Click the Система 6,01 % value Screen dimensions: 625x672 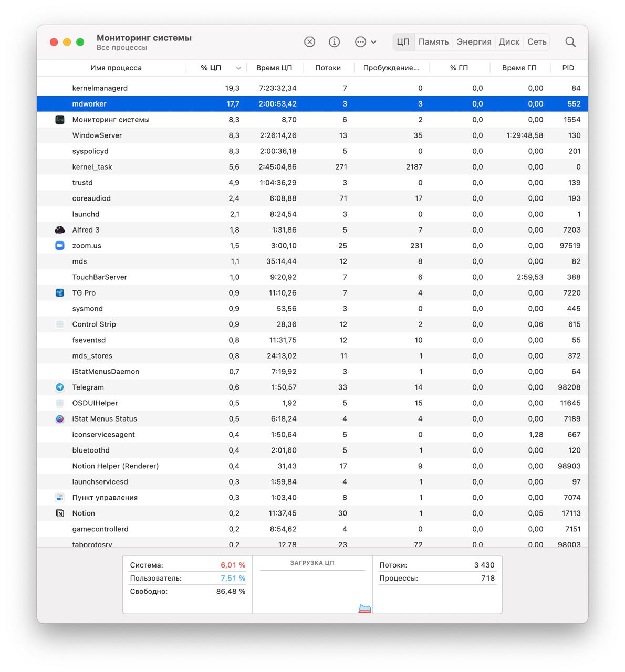233,565
